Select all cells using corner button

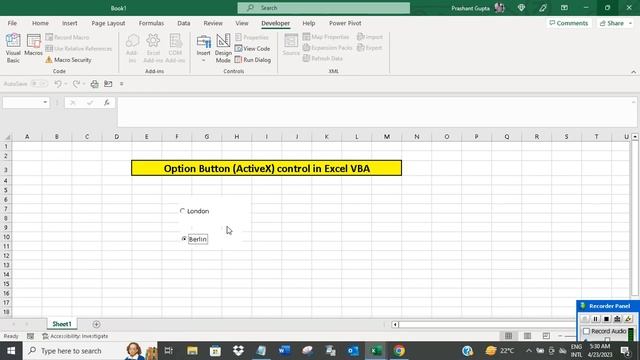[6, 137]
